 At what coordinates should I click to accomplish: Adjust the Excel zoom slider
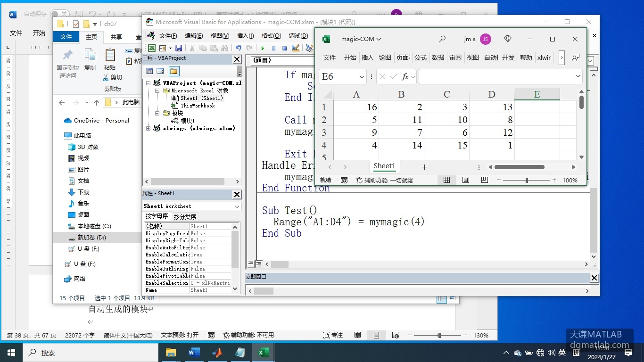click(x=527, y=180)
